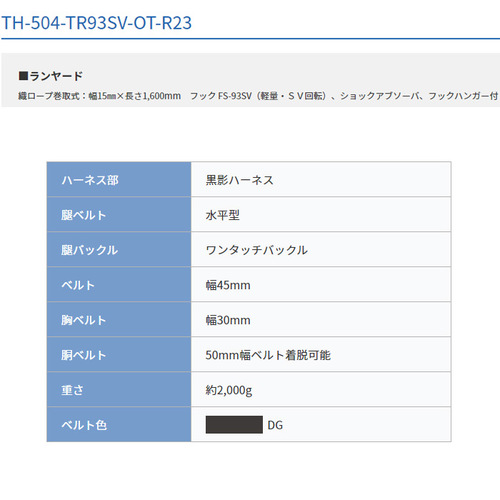Click the dark gray belt color swatch
This screenshot has height=500, width=500.
[x=234, y=425]
